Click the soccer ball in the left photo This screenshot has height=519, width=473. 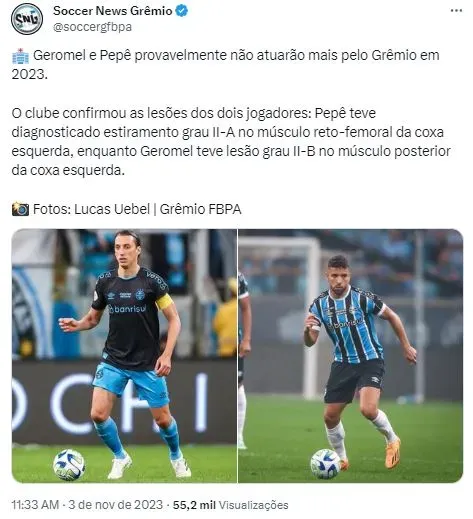[x=69, y=464]
